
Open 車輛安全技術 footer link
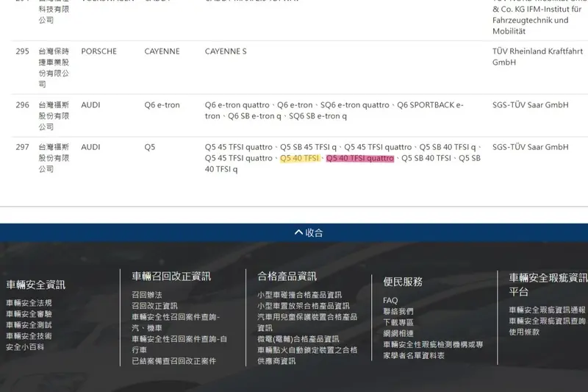tap(29, 335)
